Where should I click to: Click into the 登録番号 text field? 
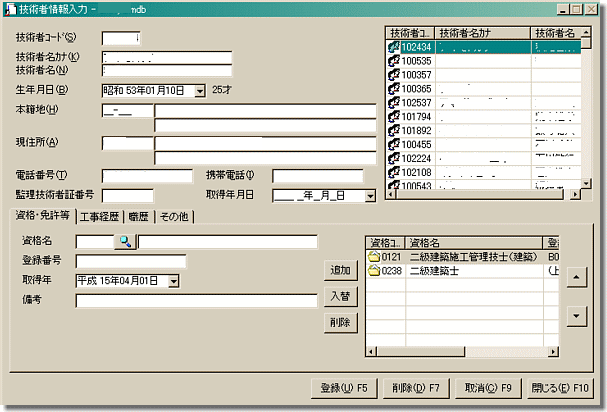click(131, 262)
